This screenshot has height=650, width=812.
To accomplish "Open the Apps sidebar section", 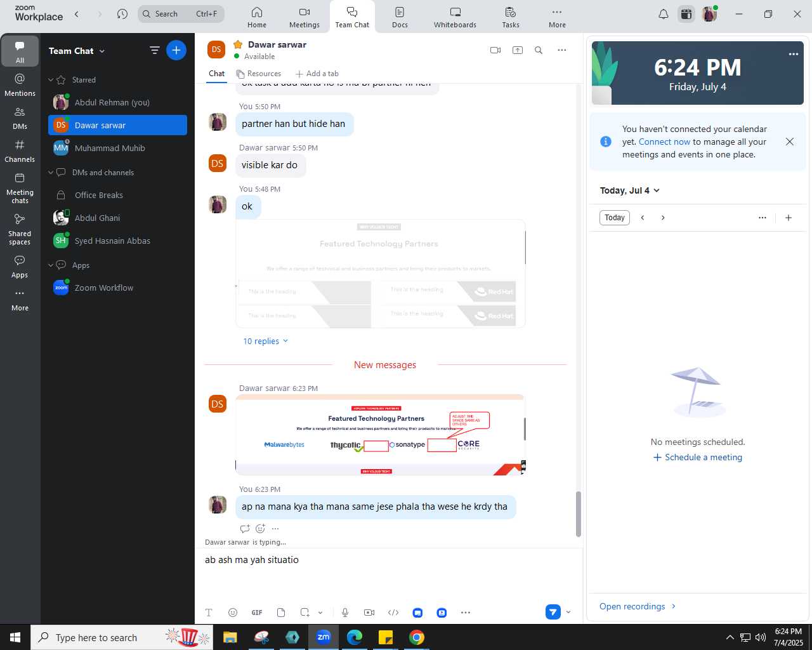I will [20, 267].
